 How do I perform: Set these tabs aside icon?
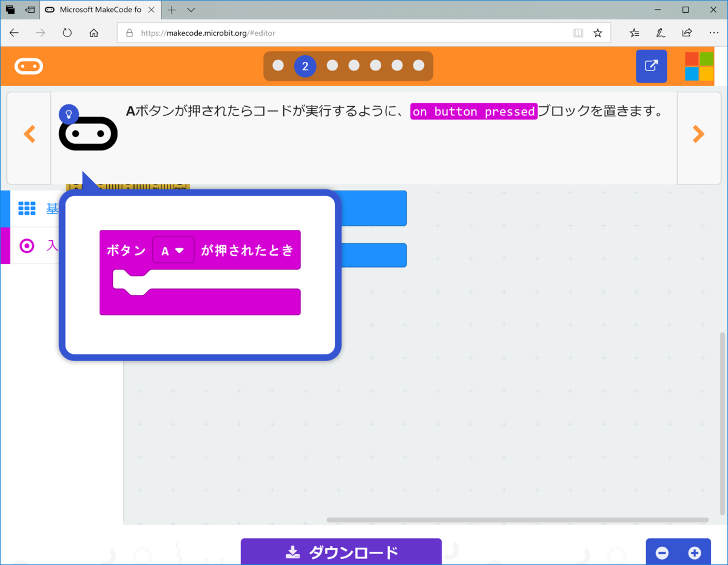pos(30,10)
